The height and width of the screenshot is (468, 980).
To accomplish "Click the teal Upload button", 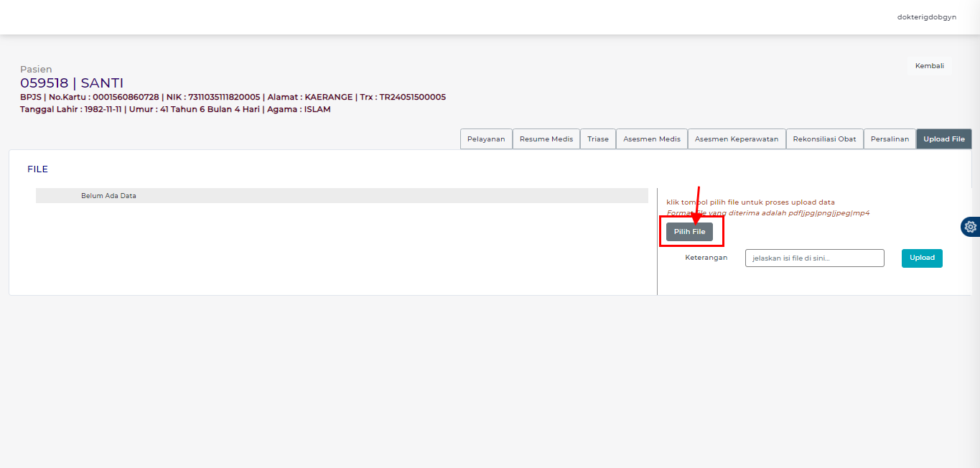I will click(x=922, y=258).
